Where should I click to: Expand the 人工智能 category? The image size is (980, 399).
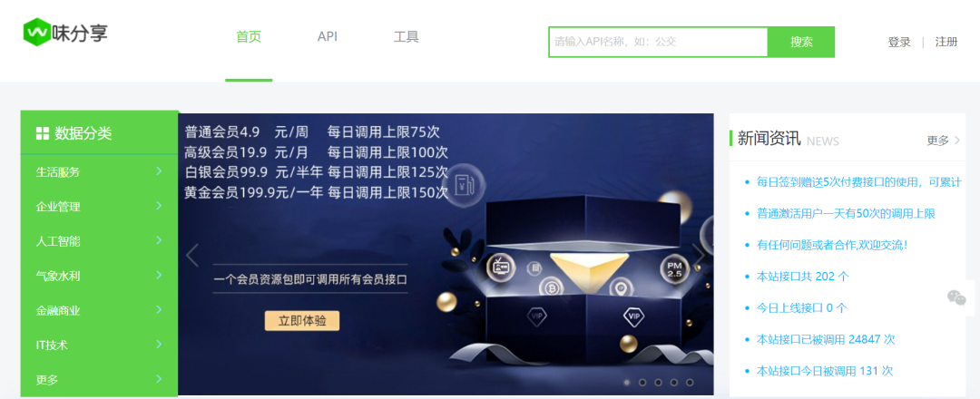[x=100, y=241]
